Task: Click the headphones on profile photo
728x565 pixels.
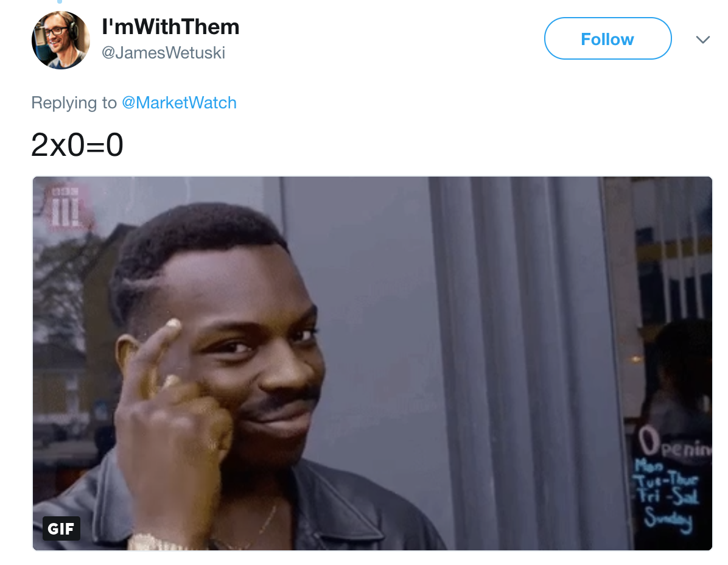Action: tap(73, 28)
